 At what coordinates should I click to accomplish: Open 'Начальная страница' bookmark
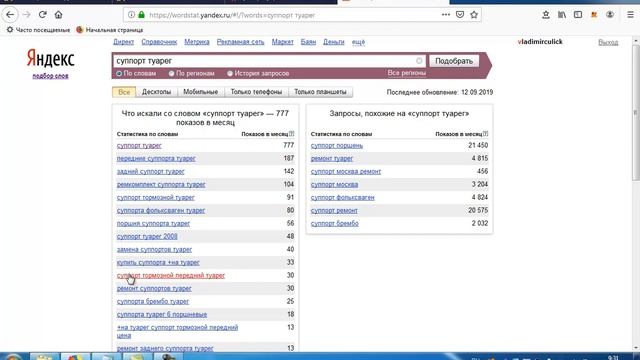click(109, 30)
